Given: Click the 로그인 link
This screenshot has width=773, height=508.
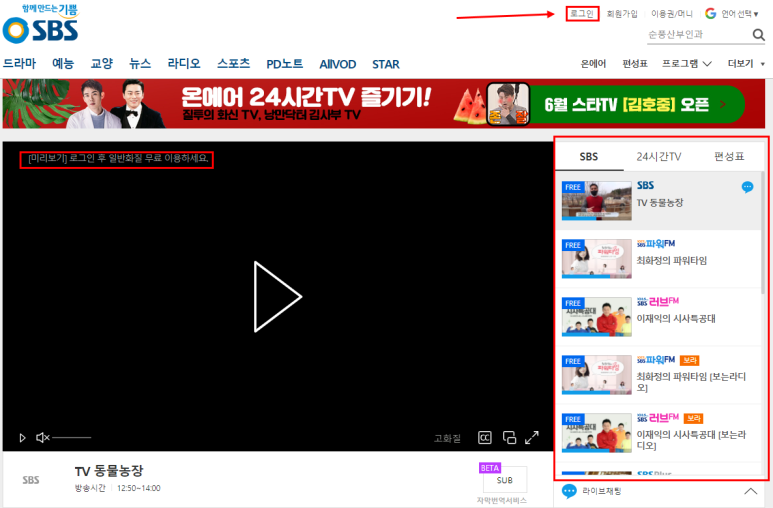Looking at the screenshot, I should click(x=582, y=14).
